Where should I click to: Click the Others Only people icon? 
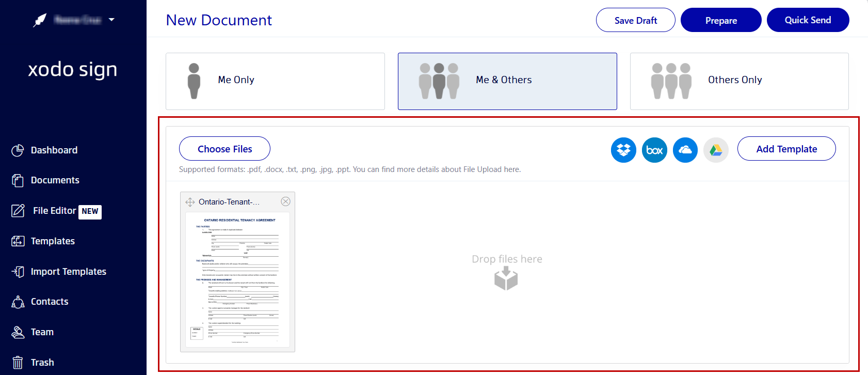671,81
